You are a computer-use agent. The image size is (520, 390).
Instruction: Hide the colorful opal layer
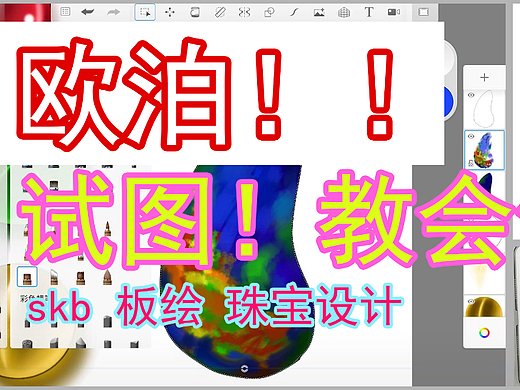pos(471,136)
